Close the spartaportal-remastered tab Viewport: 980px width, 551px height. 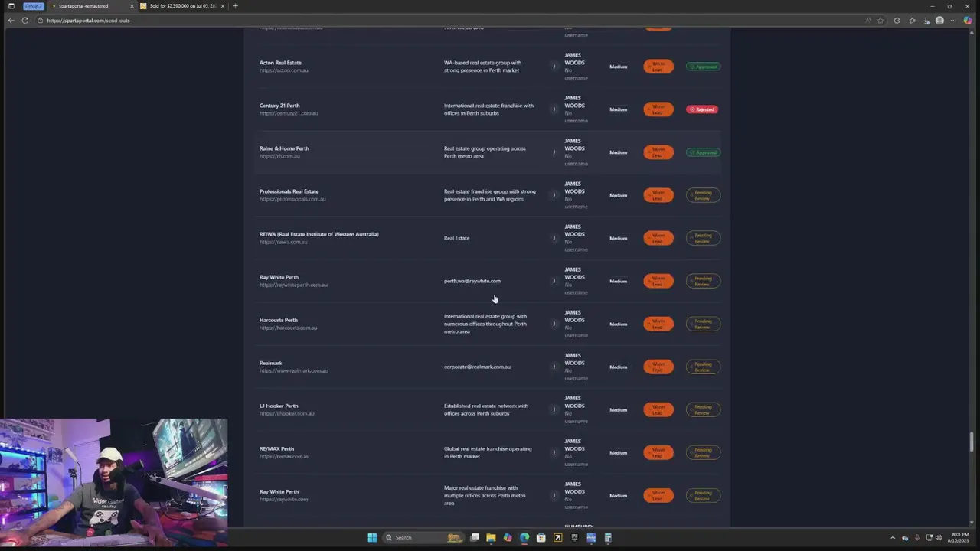tap(132, 6)
